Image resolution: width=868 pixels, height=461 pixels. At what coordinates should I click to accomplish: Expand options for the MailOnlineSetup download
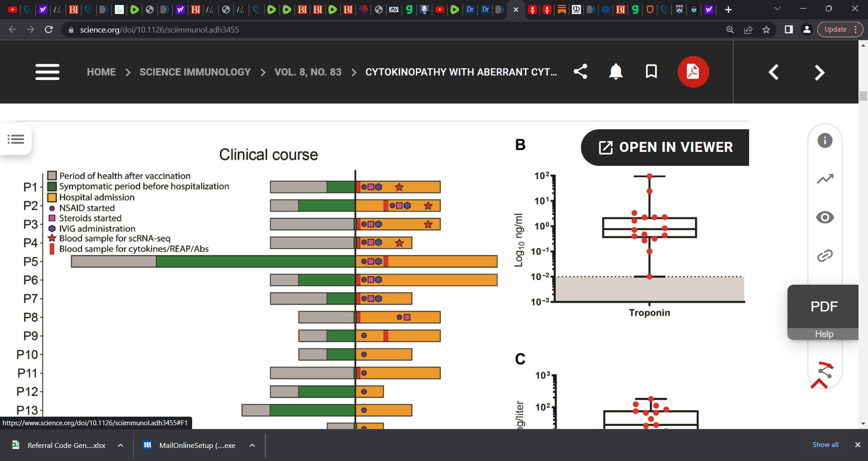pos(252,445)
